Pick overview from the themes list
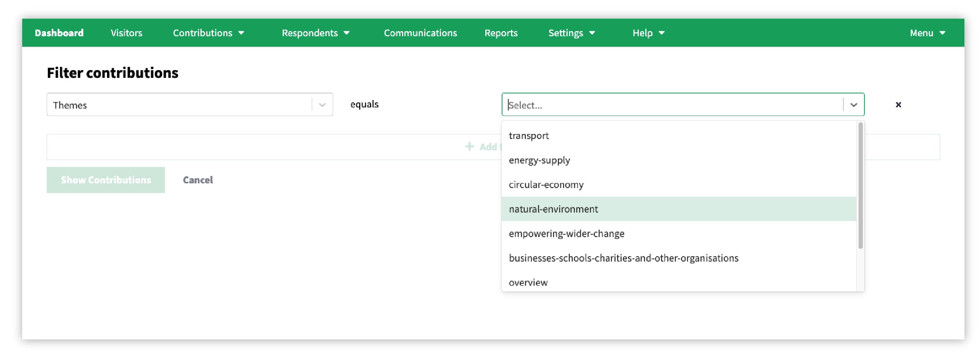Screen dimensions: 980x355 [679, 282]
